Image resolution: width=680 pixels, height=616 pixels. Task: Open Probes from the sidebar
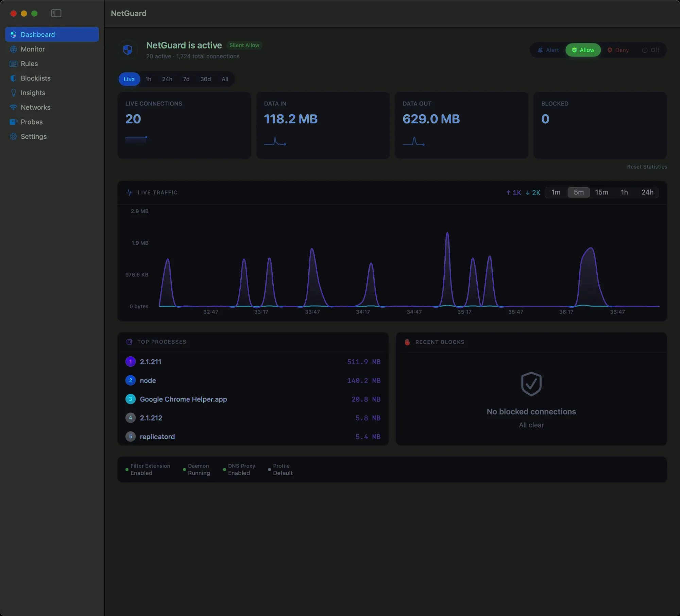click(52, 122)
